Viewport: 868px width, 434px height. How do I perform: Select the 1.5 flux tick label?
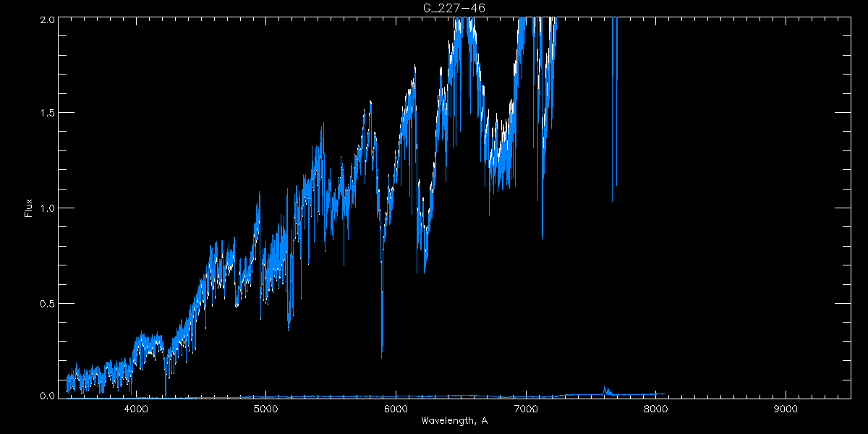(x=46, y=113)
